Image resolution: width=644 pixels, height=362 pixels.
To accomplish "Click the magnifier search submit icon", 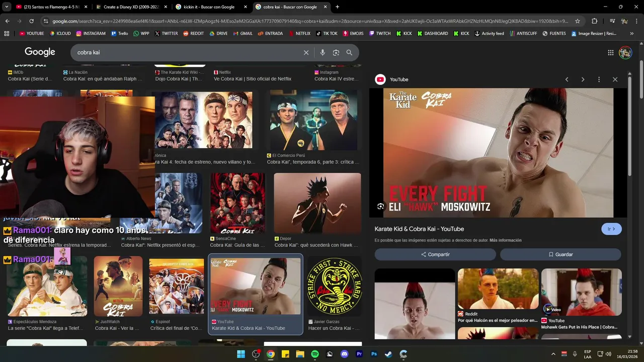I will click(x=349, y=52).
